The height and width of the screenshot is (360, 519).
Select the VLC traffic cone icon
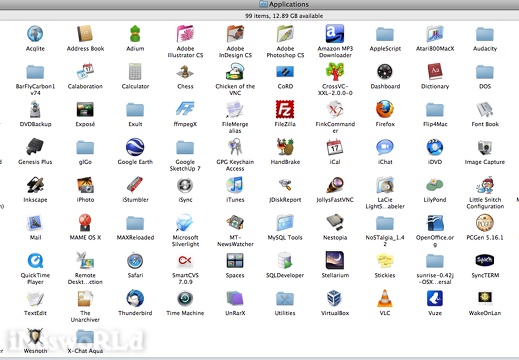point(385,298)
